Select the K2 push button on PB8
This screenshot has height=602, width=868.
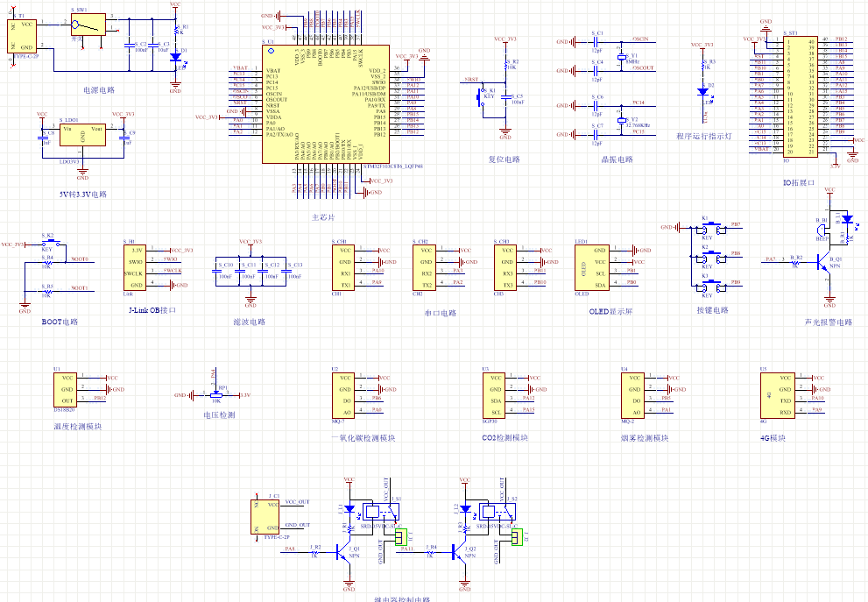point(713,257)
